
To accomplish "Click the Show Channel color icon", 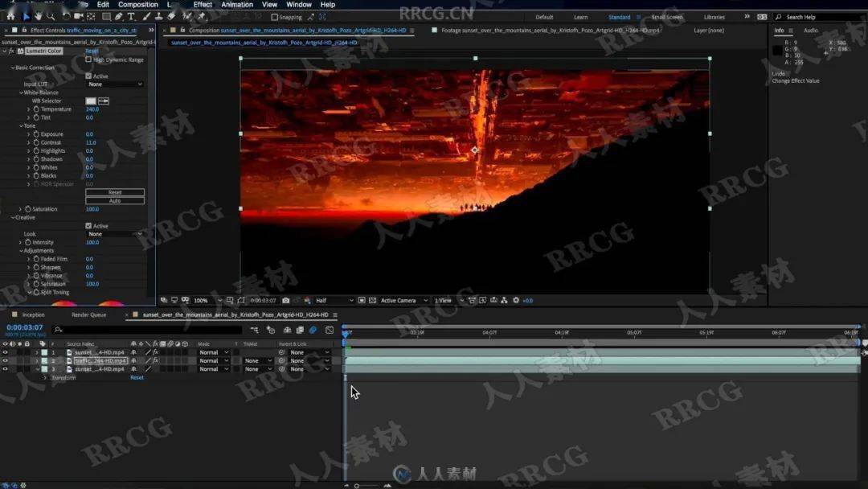I will 308,300.
